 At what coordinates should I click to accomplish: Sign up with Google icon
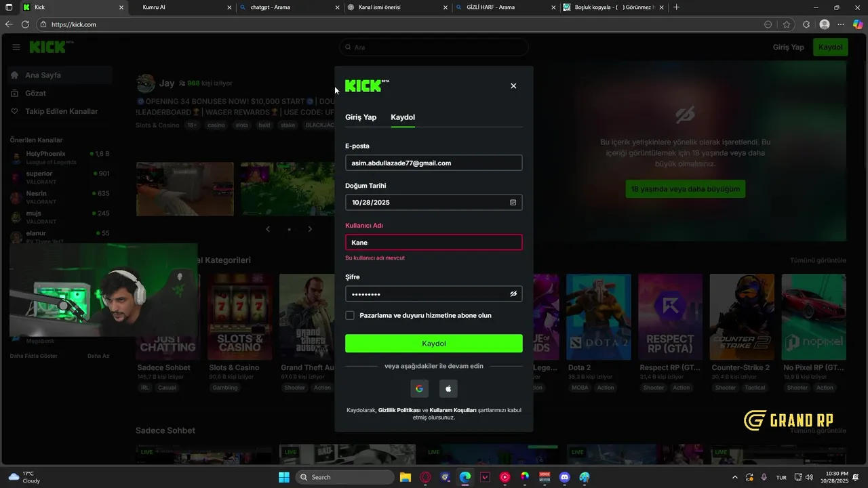[x=419, y=388]
